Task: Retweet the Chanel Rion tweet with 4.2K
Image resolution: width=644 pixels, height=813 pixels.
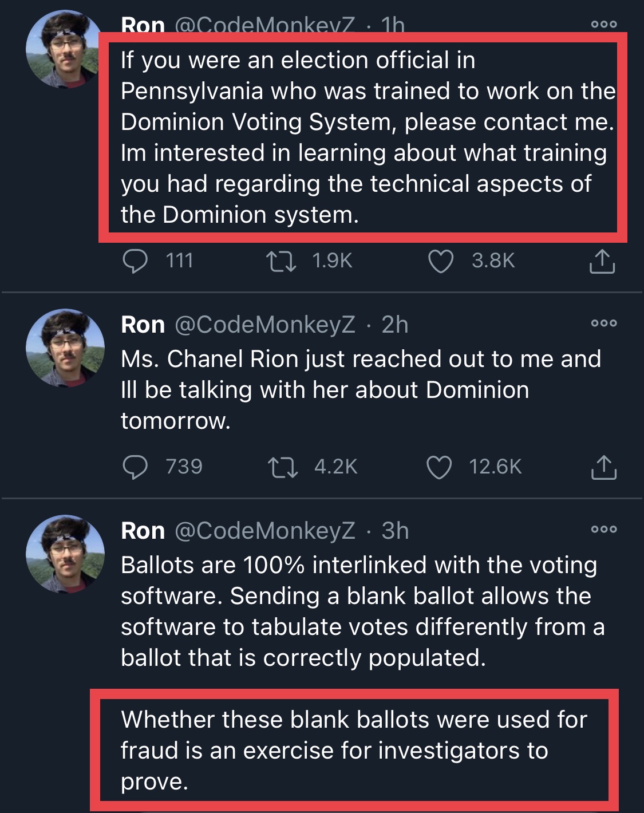Action: 283,467
